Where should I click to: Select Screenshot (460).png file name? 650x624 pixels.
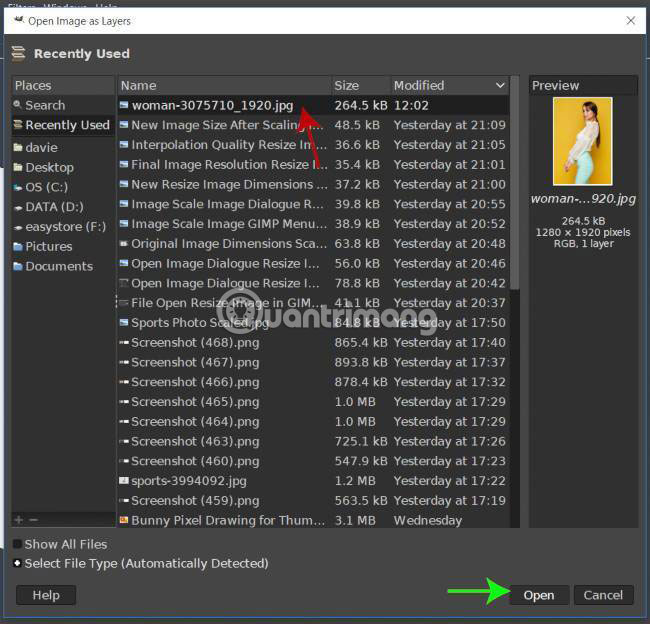195,461
